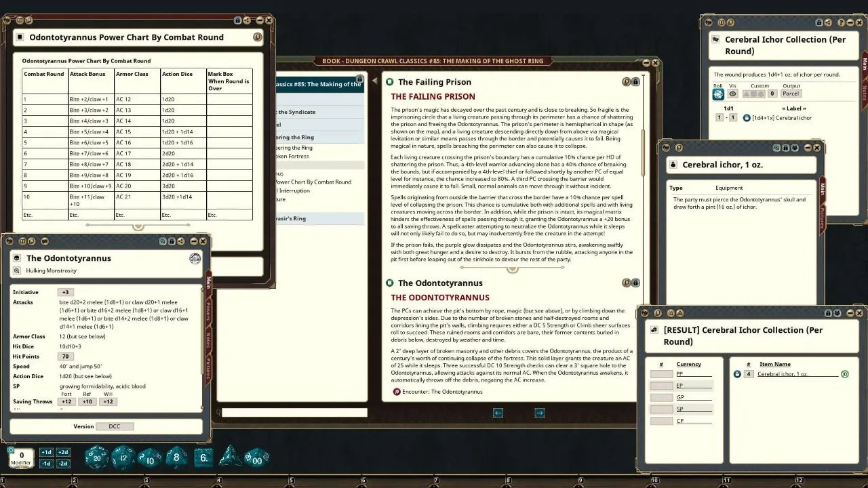Roll the Fort +12 saving throw
Screen dimensions: 868x488
coord(66,402)
